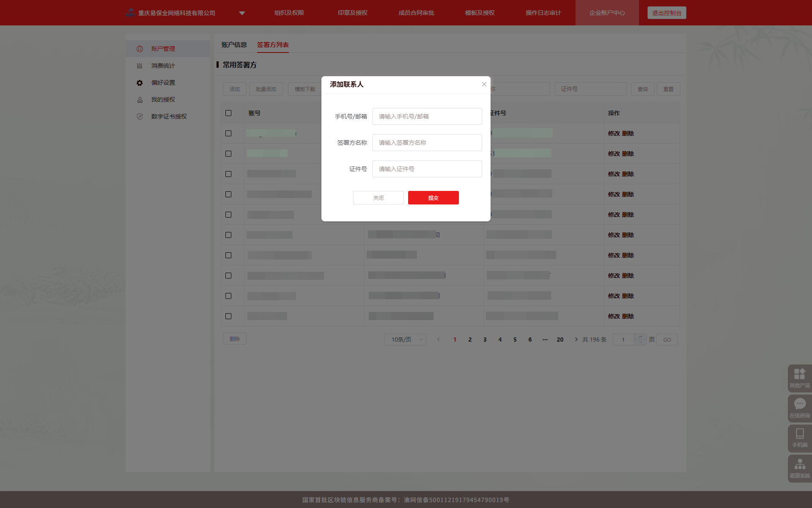This screenshot has height=508, width=812.
Task: Click the red 提交 button
Action: 433,198
